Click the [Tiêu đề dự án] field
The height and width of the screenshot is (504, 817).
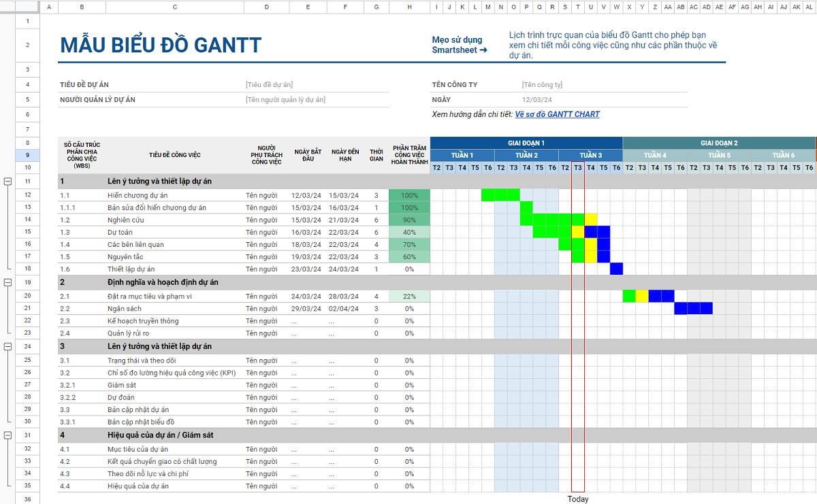click(x=270, y=85)
